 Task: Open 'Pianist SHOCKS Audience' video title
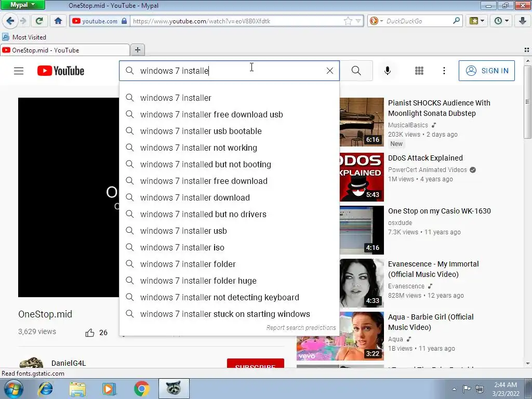(439, 108)
